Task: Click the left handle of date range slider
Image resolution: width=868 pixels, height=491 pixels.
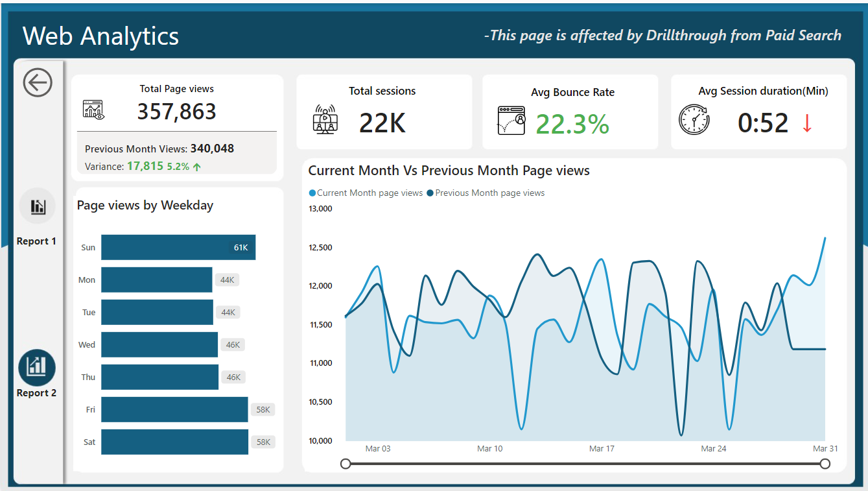Action: point(346,464)
